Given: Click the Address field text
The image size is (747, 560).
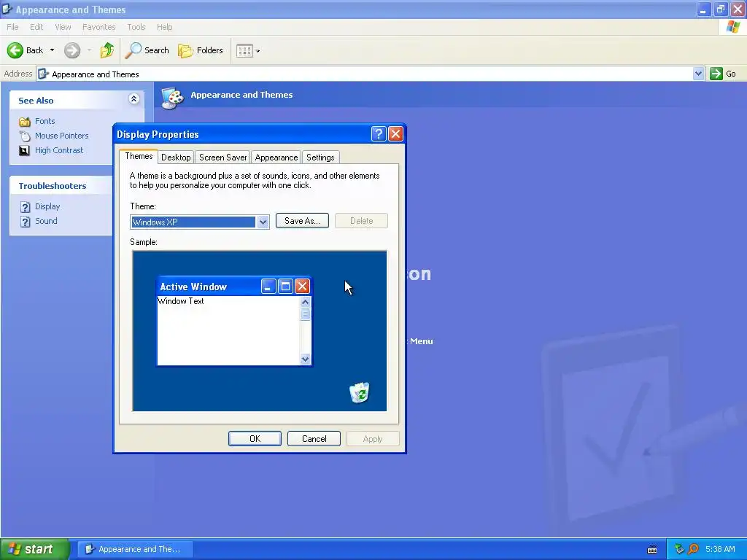Looking at the screenshot, I should click(x=96, y=74).
